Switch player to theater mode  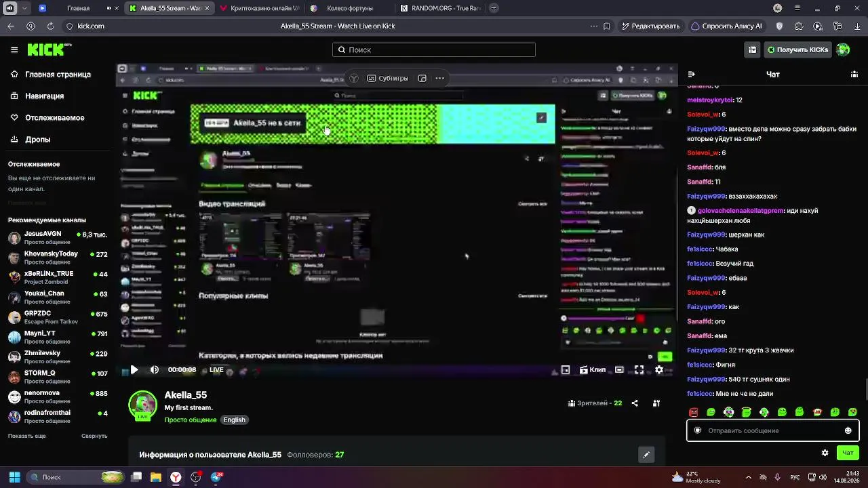(619, 370)
